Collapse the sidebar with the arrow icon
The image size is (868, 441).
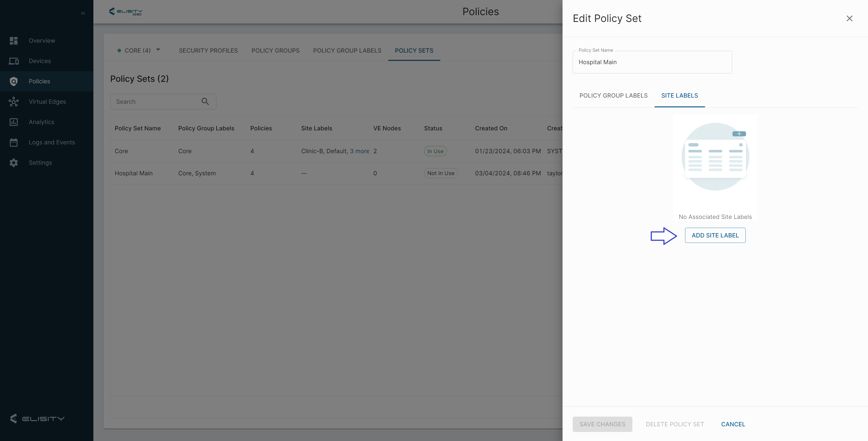pyautogui.click(x=83, y=14)
